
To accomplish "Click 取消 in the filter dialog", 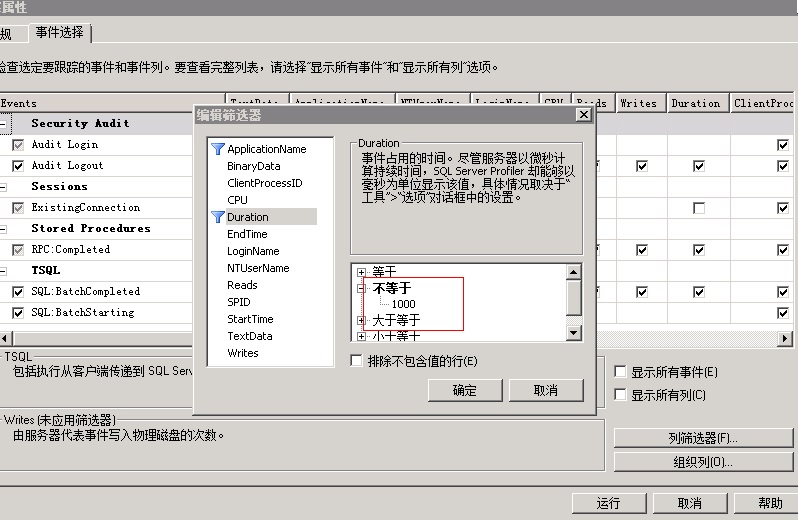I will pyautogui.click(x=546, y=390).
